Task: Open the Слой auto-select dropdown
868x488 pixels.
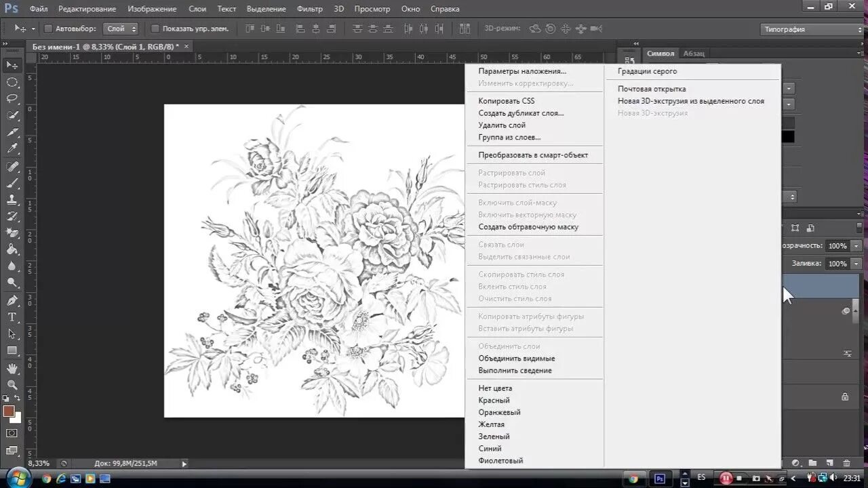Action: coord(121,29)
